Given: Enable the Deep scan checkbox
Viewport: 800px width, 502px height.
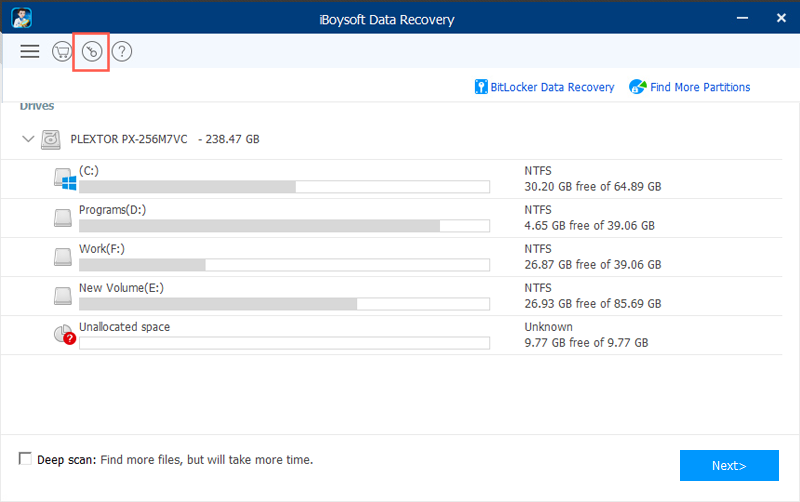Looking at the screenshot, I should 25,458.
